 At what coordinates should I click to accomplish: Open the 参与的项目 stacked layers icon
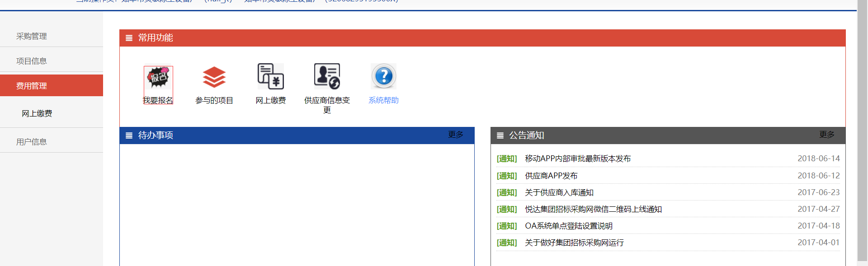(x=214, y=77)
